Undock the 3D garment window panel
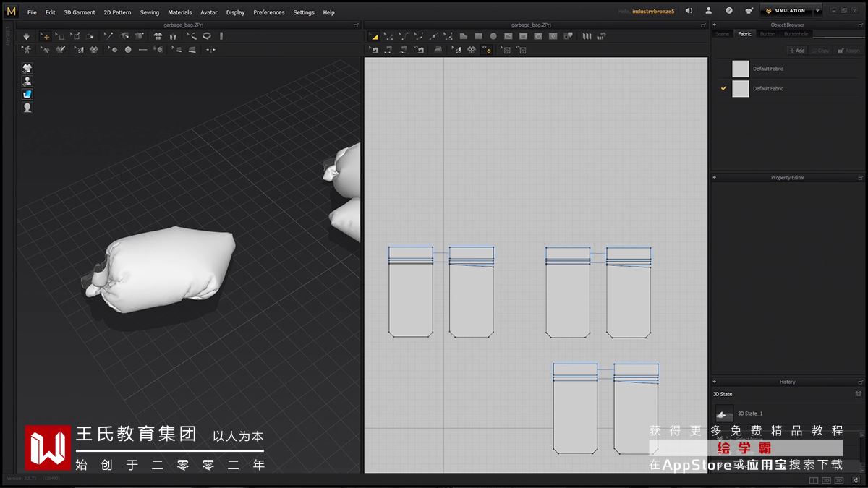Viewport: 868px width, 488px height. pyautogui.click(x=356, y=25)
